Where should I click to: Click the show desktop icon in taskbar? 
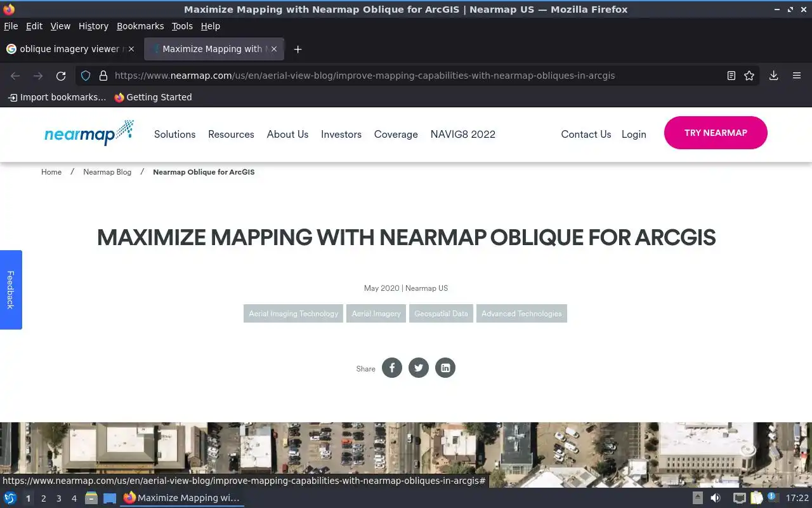point(110,498)
